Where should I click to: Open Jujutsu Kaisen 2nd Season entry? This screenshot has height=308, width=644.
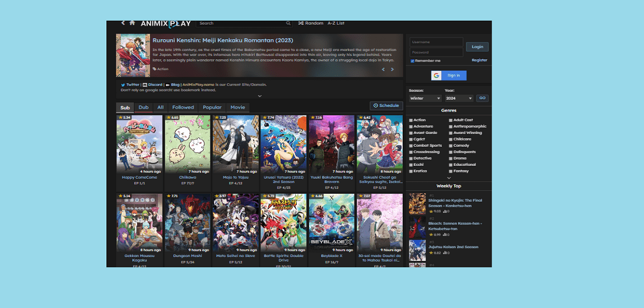click(454, 247)
